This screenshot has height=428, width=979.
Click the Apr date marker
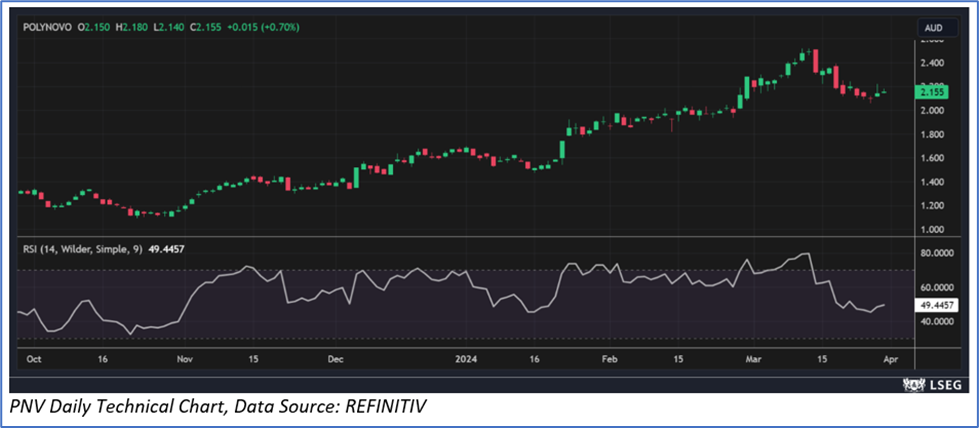(x=892, y=357)
